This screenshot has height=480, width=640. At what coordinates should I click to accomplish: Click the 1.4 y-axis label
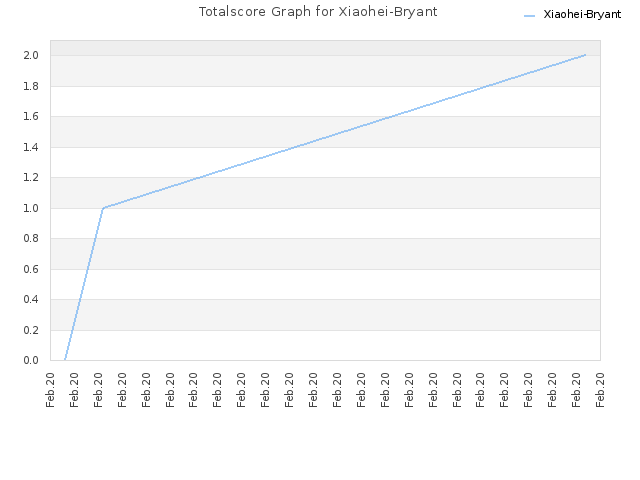click(x=31, y=147)
